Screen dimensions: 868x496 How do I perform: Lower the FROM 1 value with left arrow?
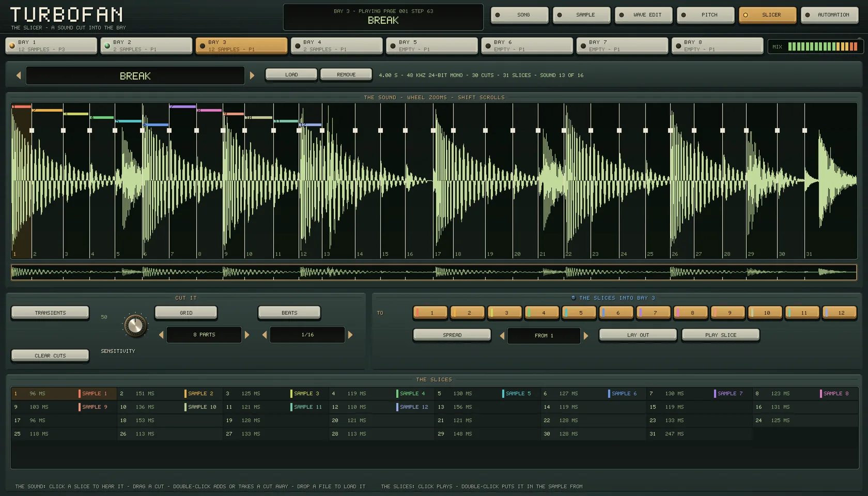point(502,336)
